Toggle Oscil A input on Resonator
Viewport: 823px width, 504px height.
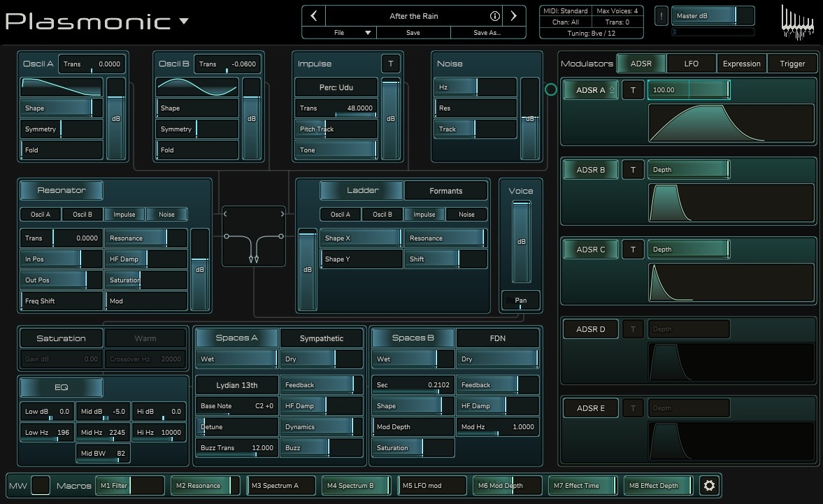point(41,215)
